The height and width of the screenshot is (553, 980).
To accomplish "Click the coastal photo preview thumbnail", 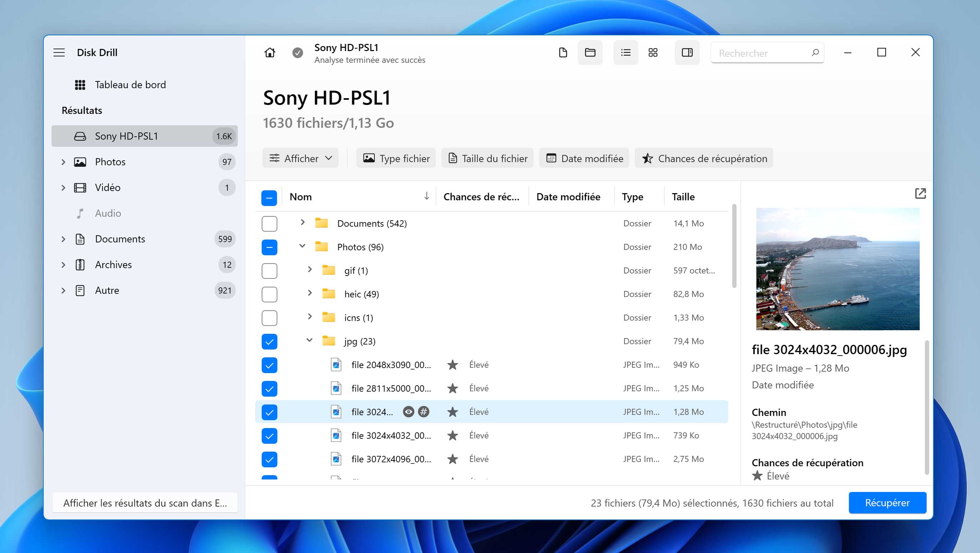I will 838,269.
